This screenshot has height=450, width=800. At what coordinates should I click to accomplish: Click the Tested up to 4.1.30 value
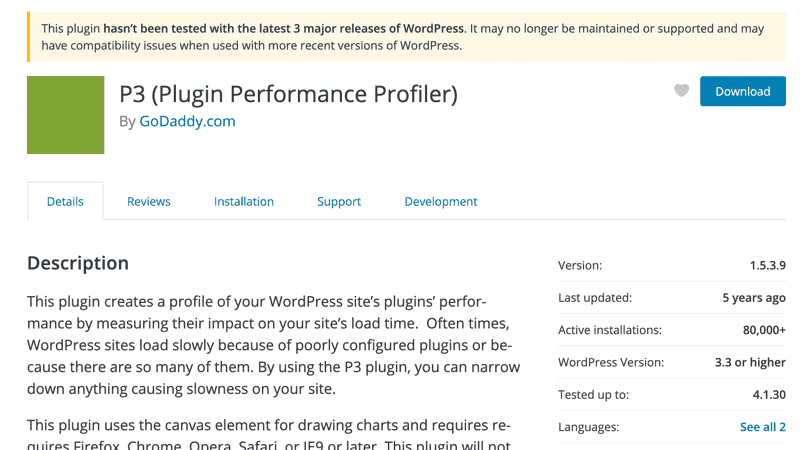(x=769, y=394)
